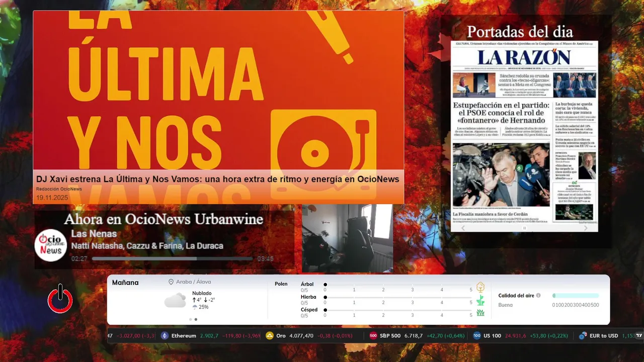Click the article date 19.11.2025
Screen dimensions: 644x362
click(x=52, y=198)
